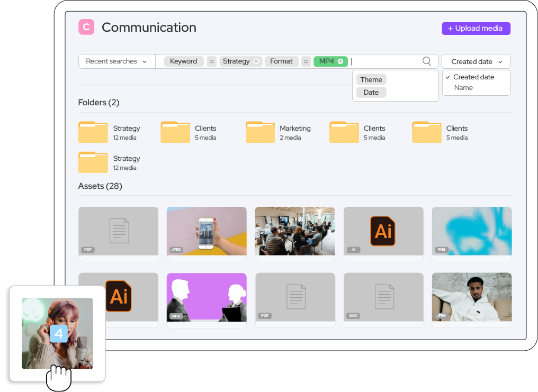Click the document icon in the DOC asset

coord(384,297)
